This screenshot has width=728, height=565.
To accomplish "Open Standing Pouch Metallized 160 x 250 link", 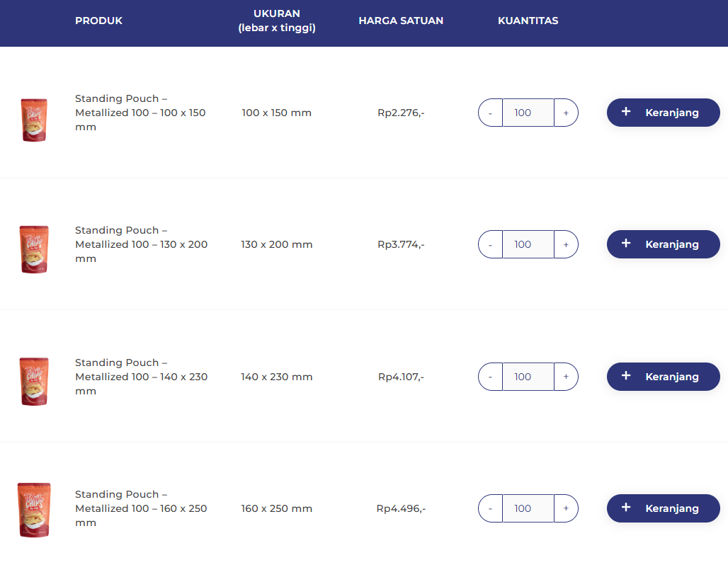I will pyautogui.click(x=140, y=508).
